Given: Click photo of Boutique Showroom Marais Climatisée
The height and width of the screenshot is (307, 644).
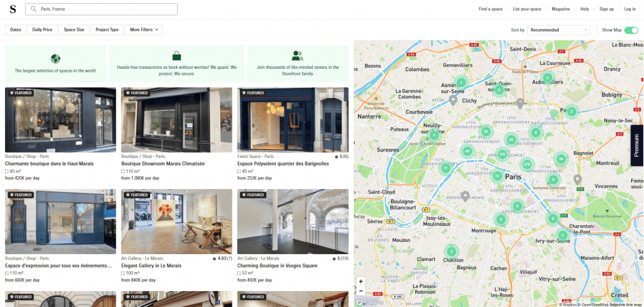Looking at the screenshot, I should click(177, 120).
